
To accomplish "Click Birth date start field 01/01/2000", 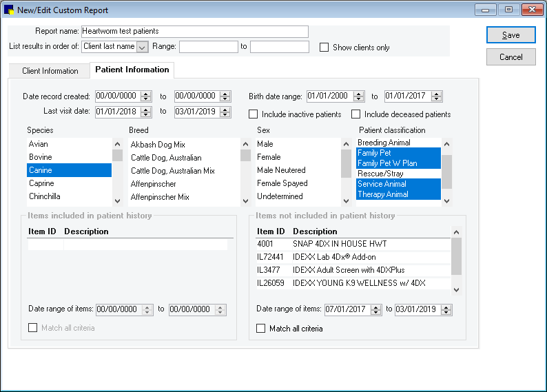I will (x=330, y=96).
